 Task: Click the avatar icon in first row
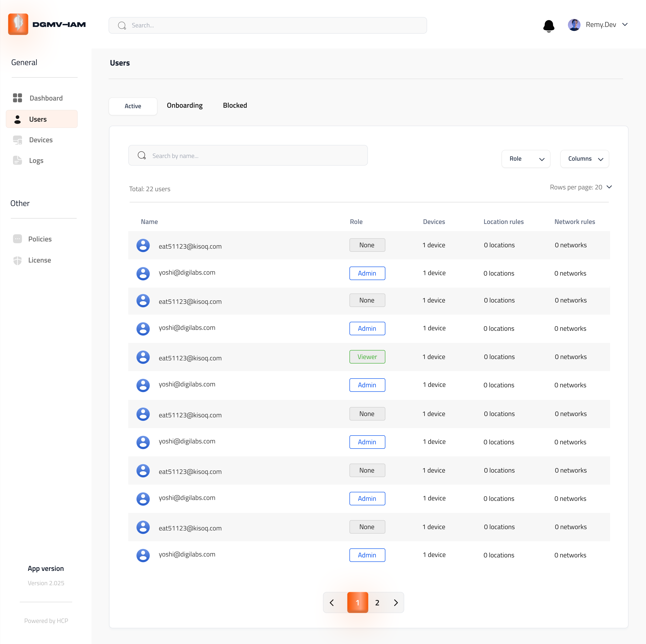pos(143,245)
